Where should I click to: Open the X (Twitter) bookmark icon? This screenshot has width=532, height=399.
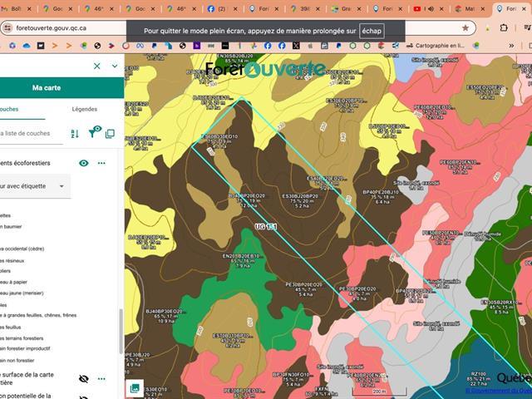[x=296, y=46]
